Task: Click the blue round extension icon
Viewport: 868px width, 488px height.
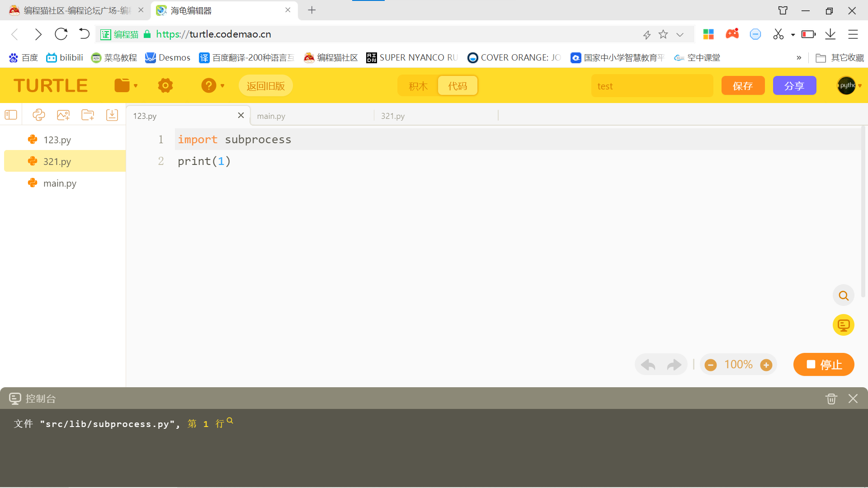Action: pyautogui.click(x=755, y=34)
